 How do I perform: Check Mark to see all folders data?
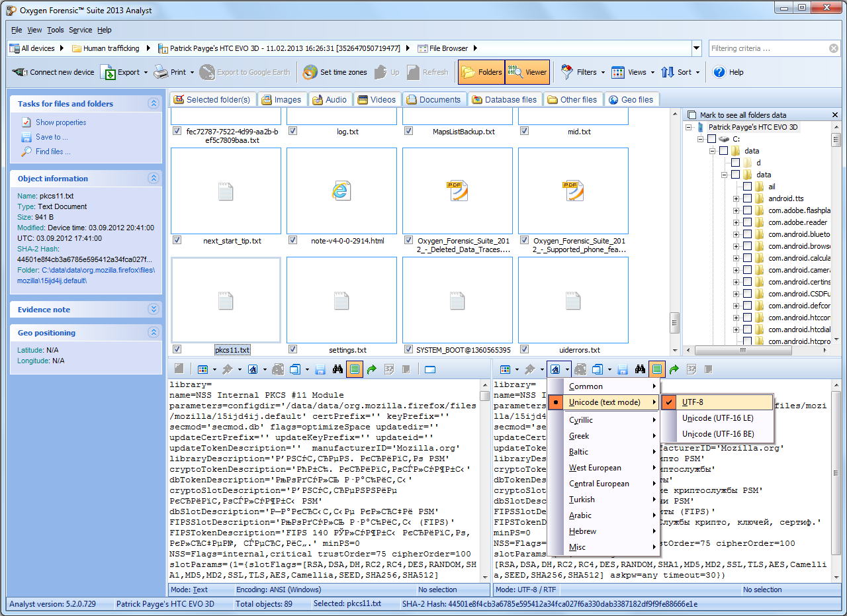(692, 114)
